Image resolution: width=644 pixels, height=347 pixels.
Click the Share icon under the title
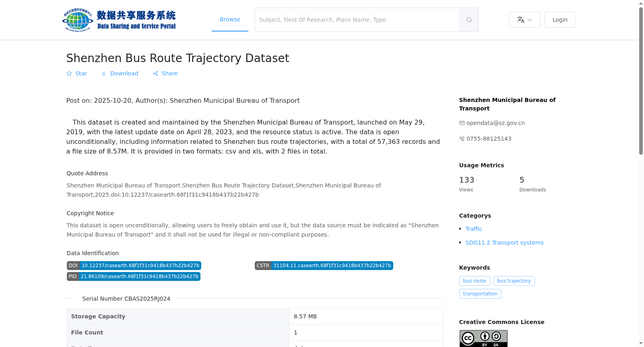pyautogui.click(x=155, y=73)
